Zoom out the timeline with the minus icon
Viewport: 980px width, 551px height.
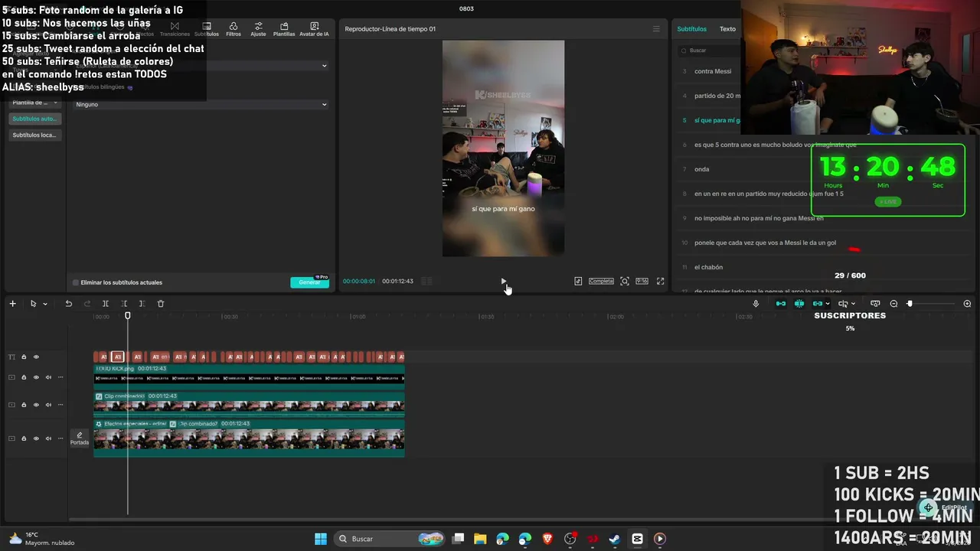tap(893, 304)
